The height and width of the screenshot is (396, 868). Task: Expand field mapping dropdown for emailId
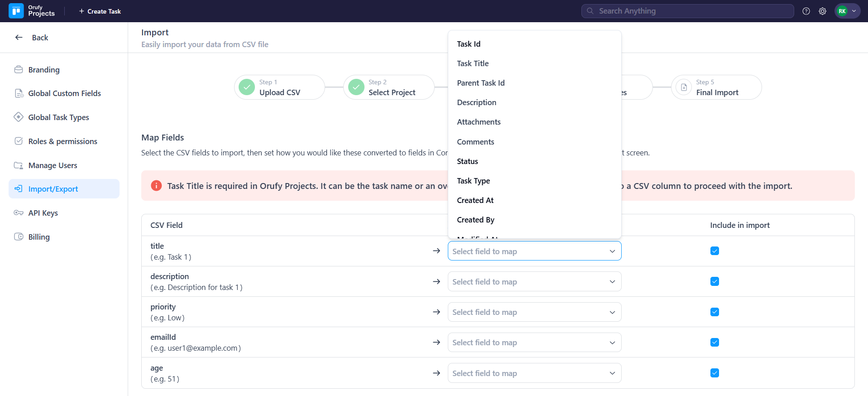(534, 343)
